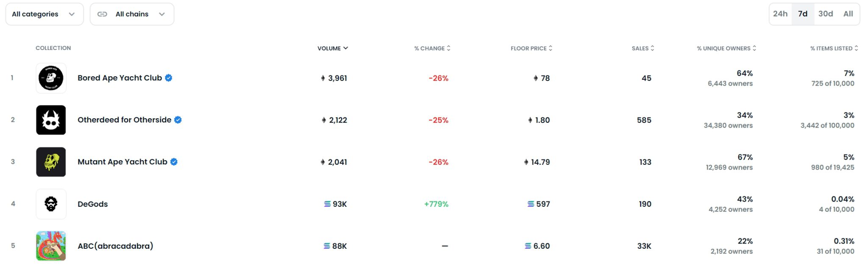Screen dimensions: 868x264
Task: Sort table by Sales column
Action: coord(643,48)
